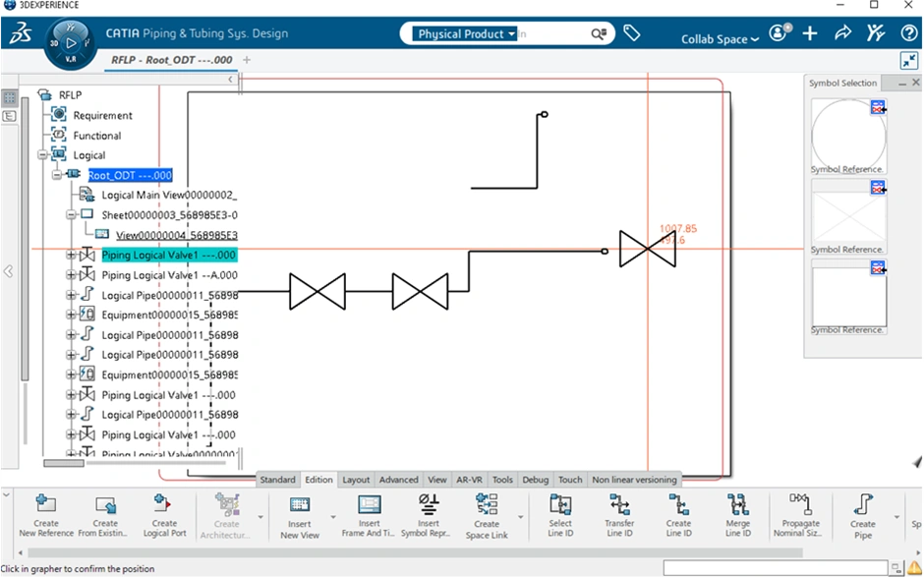924x577 pixels.
Task: Click the help question mark icon
Action: (909, 33)
